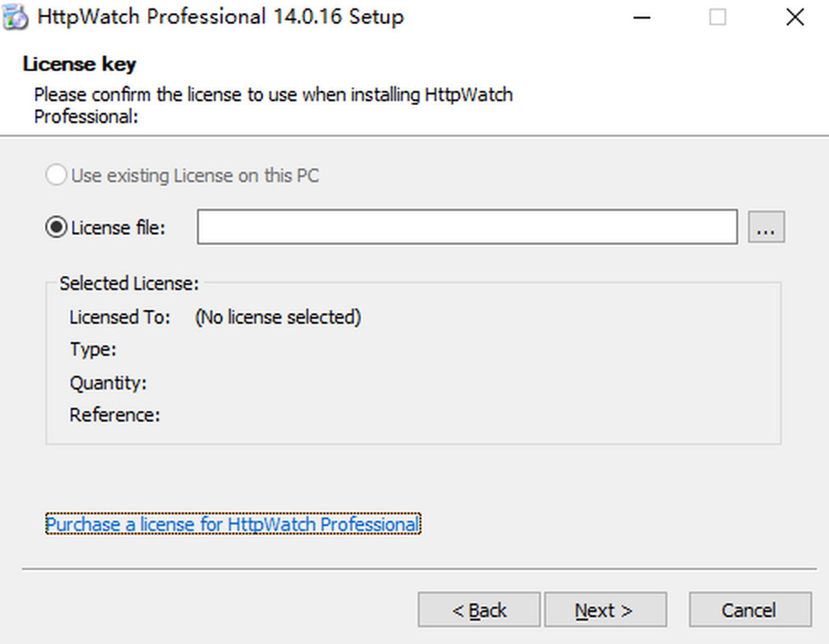Click the 'License key' heading
The width and height of the screenshot is (829, 644).
click(x=79, y=64)
